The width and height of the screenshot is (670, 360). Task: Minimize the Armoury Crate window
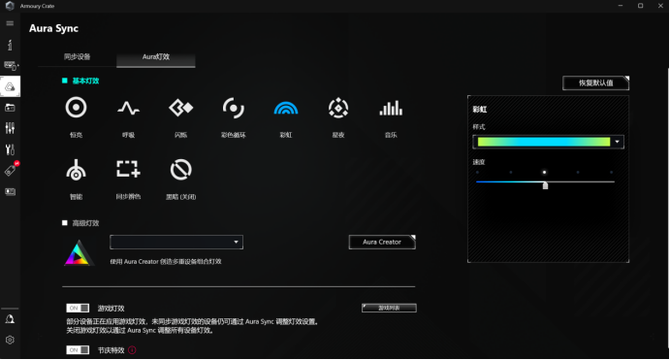pyautogui.click(x=620, y=6)
